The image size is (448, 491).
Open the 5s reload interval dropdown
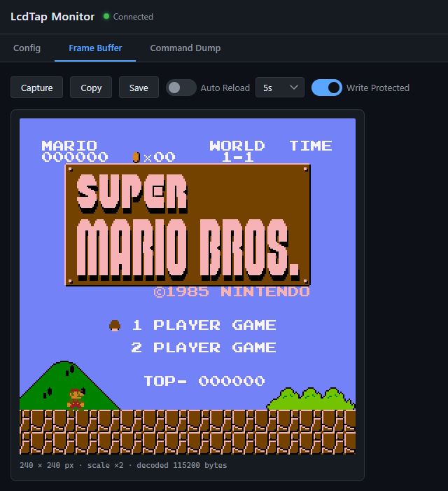pos(280,88)
